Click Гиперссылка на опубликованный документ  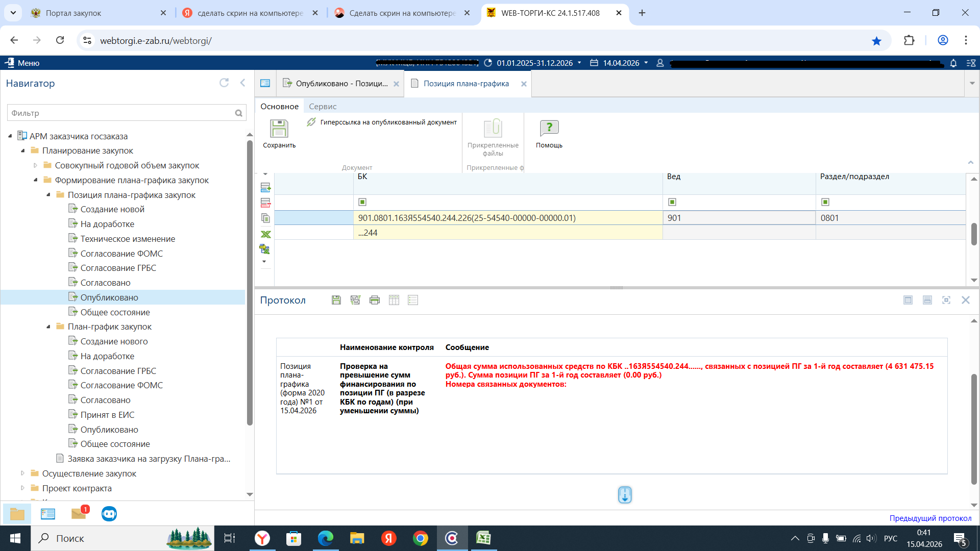click(x=388, y=122)
